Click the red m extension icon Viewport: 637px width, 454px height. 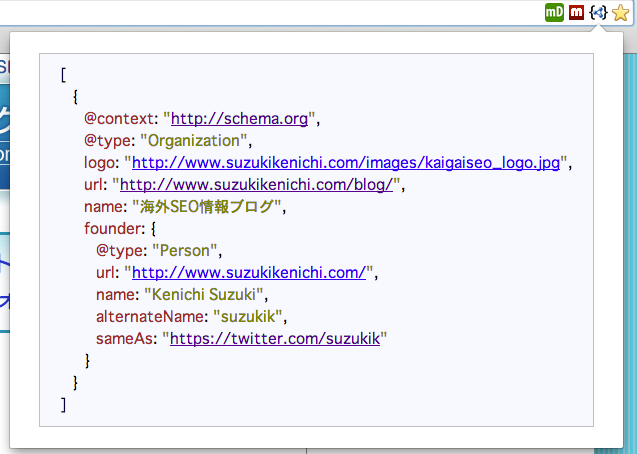[576, 13]
